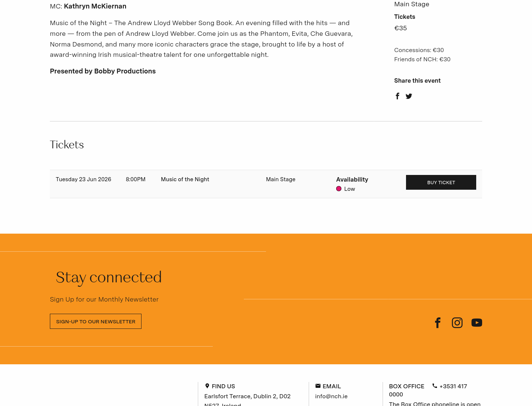This screenshot has width=532, height=406.
Task: Open the NCH Instagram page icon
Action: tap(457, 323)
